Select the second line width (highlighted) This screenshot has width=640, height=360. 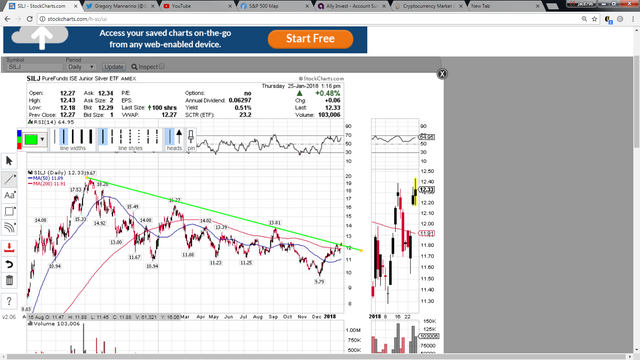[64, 137]
